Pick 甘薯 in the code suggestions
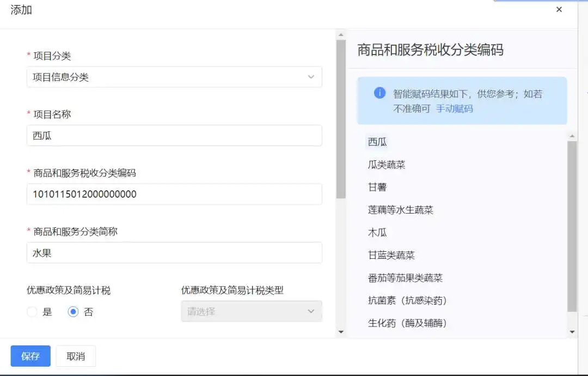Image resolution: width=588 pixels, height=376 pixels. click(x=377, y=187)
